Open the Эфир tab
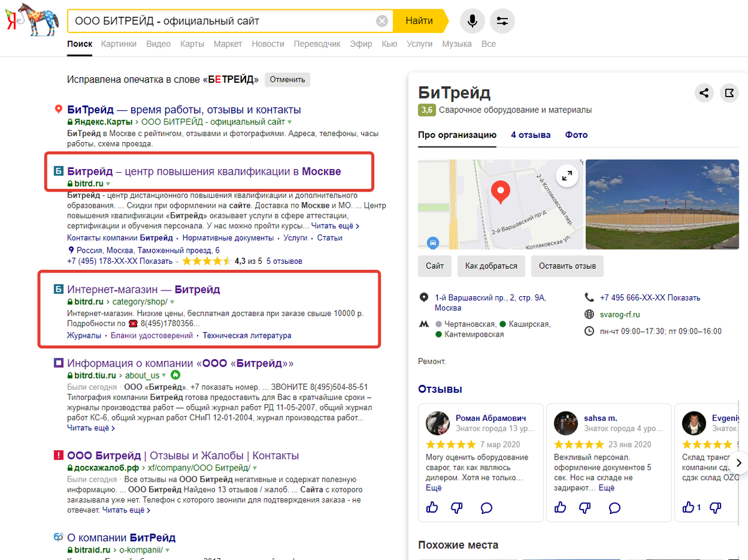 tap(361, 44)
